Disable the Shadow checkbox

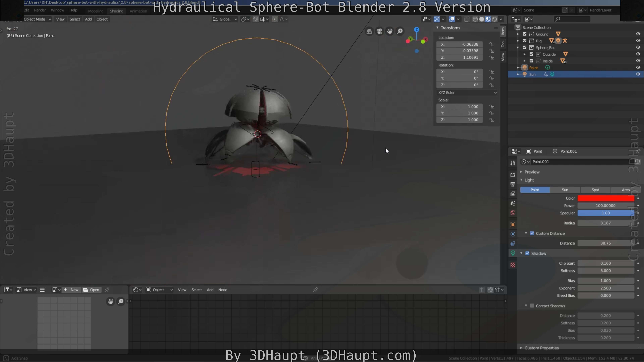coord(527,253)
